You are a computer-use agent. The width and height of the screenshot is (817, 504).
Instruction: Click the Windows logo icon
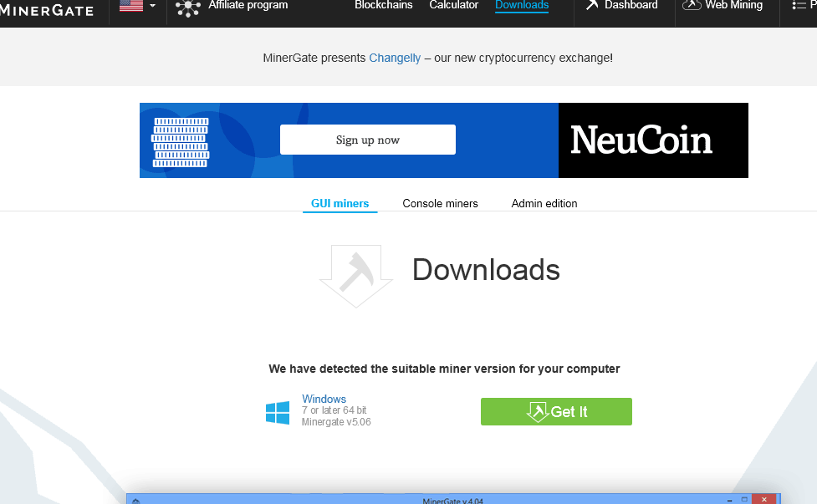[x=278, y=412]
